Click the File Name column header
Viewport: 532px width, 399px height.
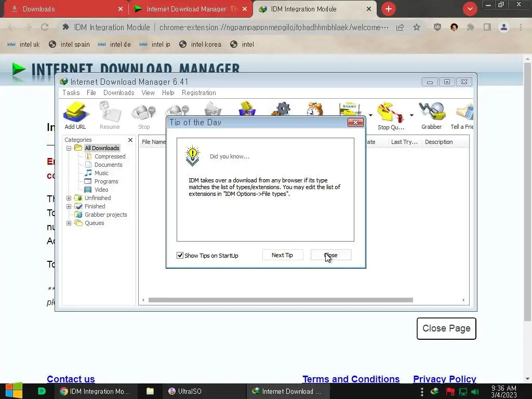pyautogui.click(x=153, y=142)
